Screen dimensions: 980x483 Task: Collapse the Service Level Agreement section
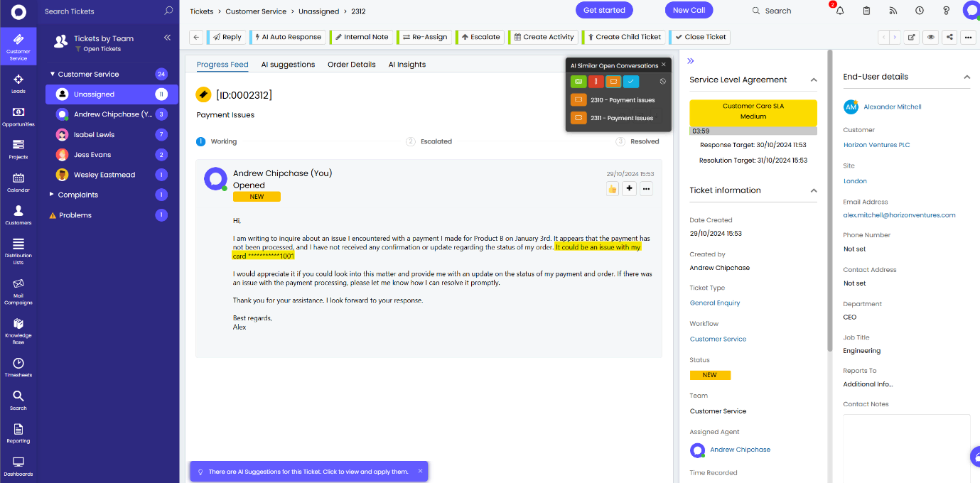click(814, 80)
